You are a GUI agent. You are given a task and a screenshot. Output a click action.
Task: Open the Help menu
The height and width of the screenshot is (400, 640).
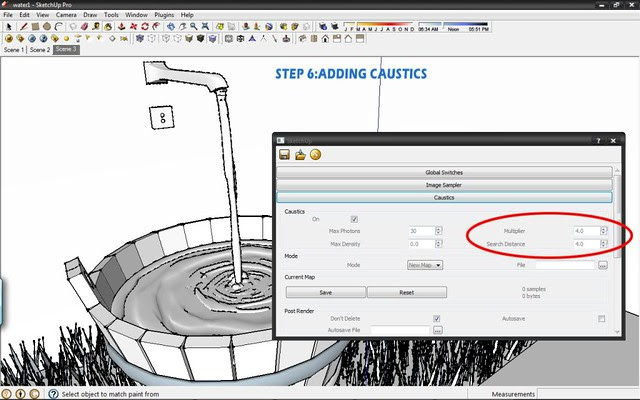pos(187,15)
